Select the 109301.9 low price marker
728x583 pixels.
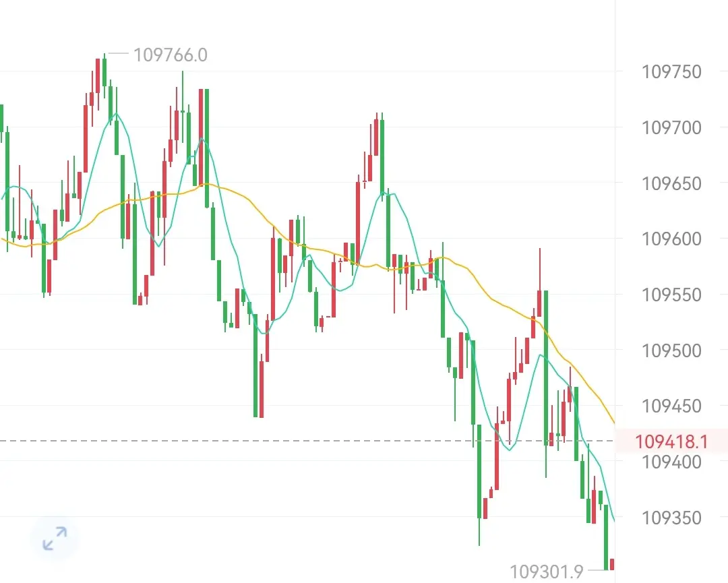click(547, 572)
